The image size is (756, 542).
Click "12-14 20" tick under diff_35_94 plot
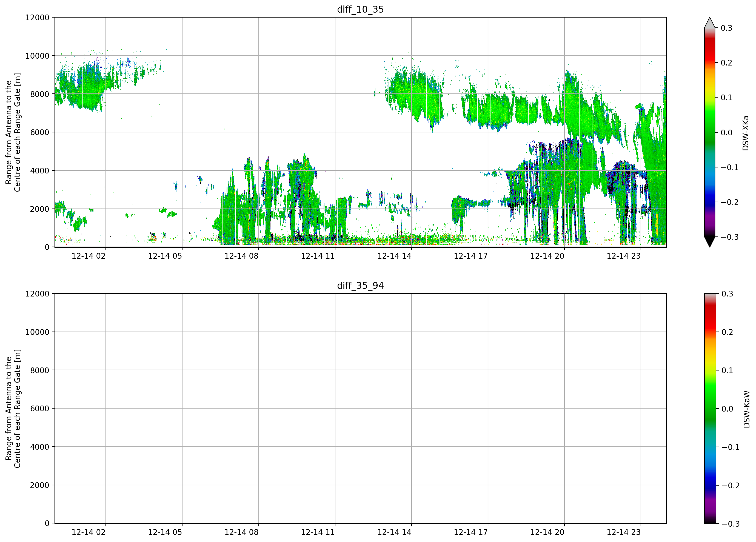[547, 532]
